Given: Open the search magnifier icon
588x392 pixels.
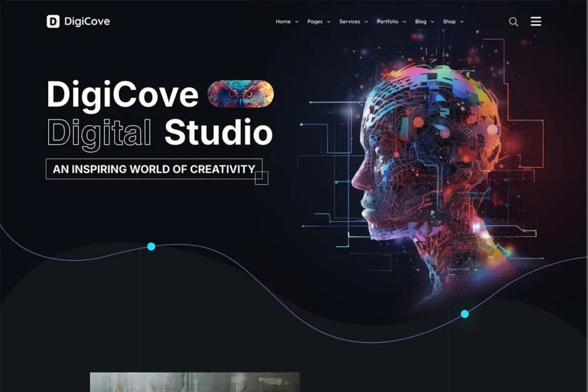Looking at the screenshot, I should 513,22.
